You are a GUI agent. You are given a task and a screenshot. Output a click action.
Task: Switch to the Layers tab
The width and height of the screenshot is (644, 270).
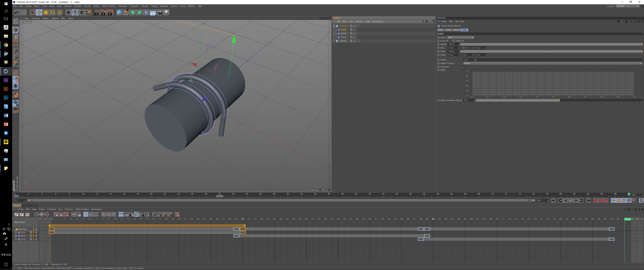click(34, 205)
